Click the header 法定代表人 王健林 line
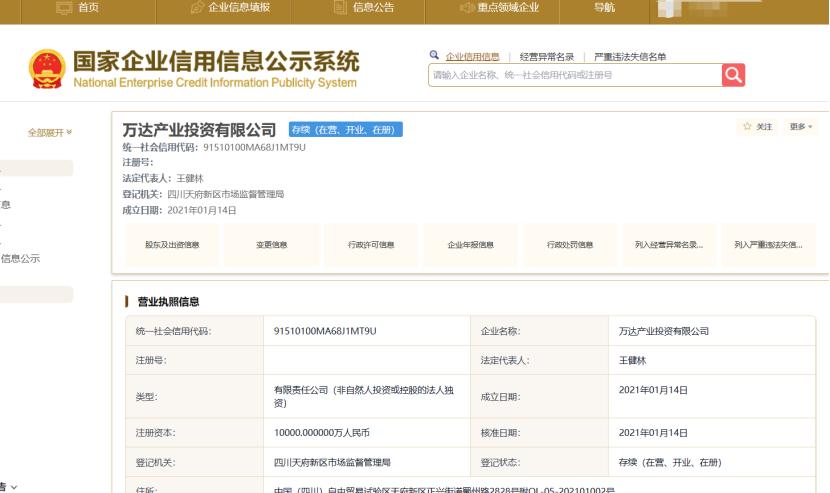This screenshot has width=830, height=493. (x=163, y=178)
